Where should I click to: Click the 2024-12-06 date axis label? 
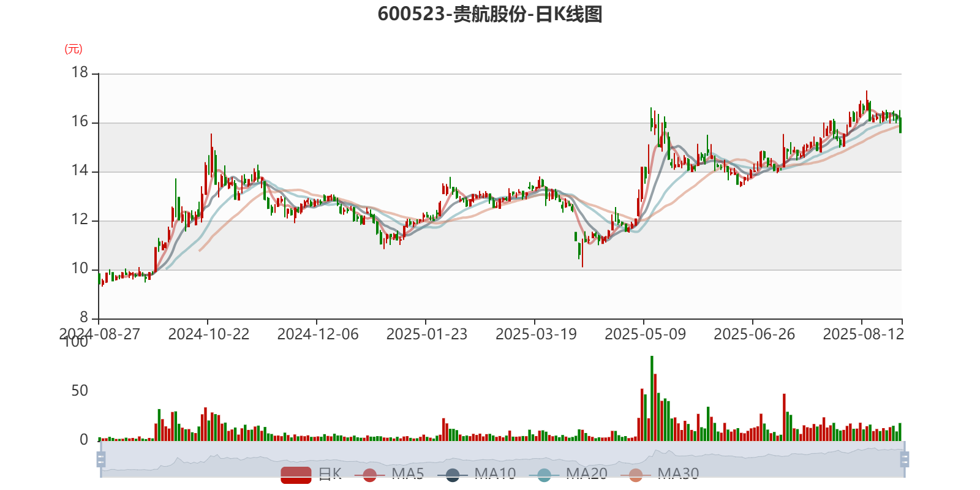point(318,334)
